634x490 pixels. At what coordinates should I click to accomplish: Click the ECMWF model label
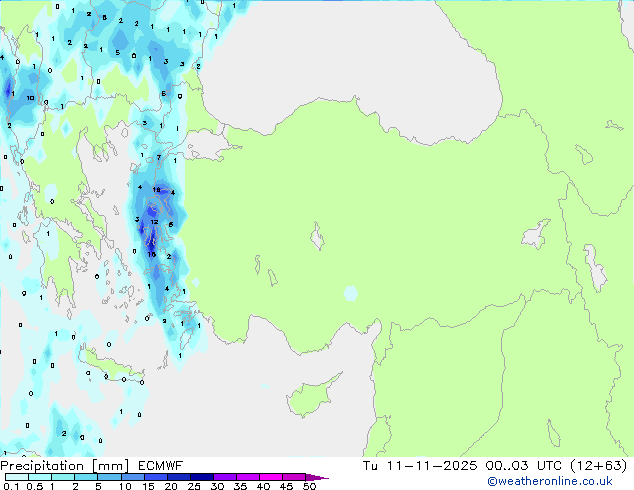tap(161, 466)
